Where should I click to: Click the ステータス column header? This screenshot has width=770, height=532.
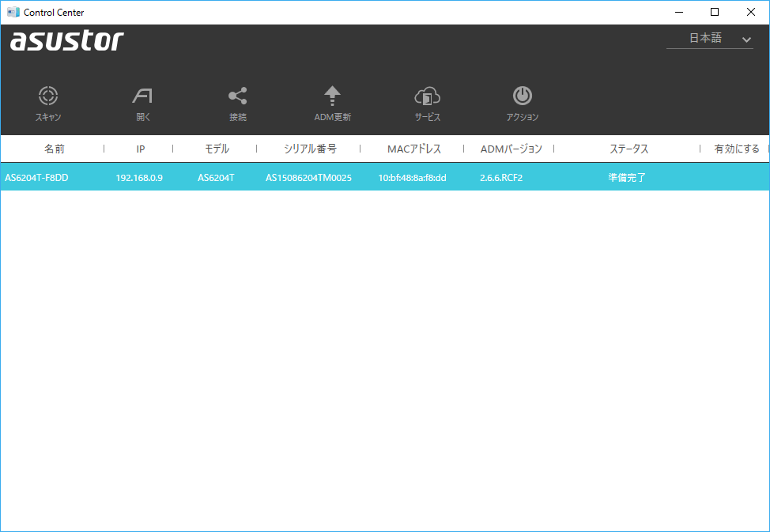click(x=627, y=149)
